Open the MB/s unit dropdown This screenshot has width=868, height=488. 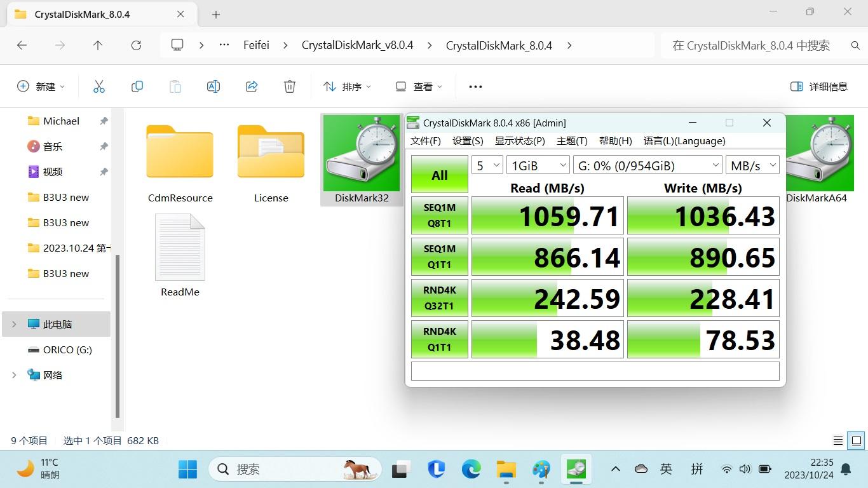[752, 165]
